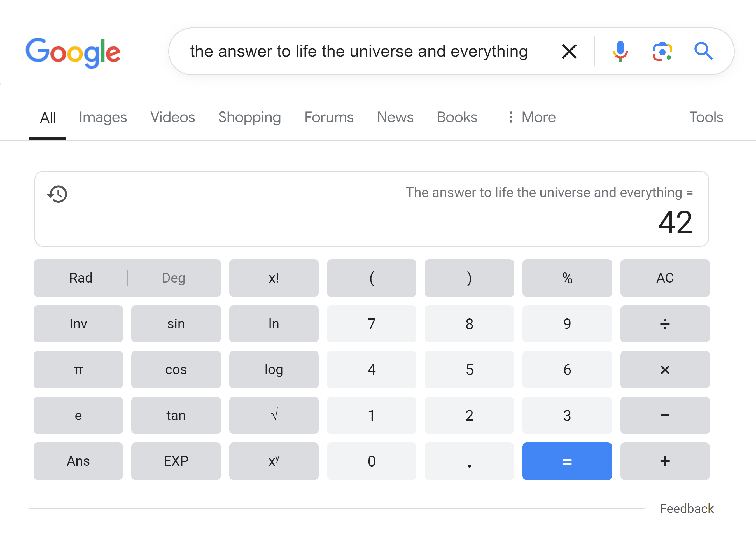
Task: Open Google Lens camera search
Action: click(662, 51)
